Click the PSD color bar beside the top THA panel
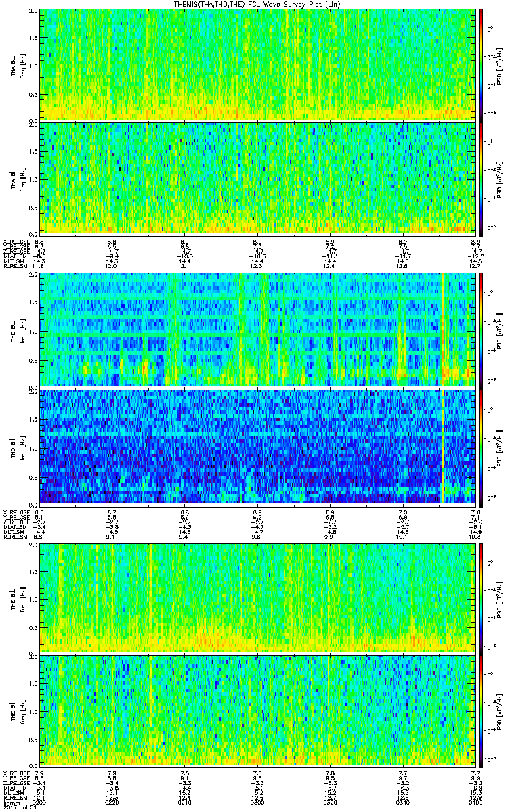 click(x=481, y=64)
